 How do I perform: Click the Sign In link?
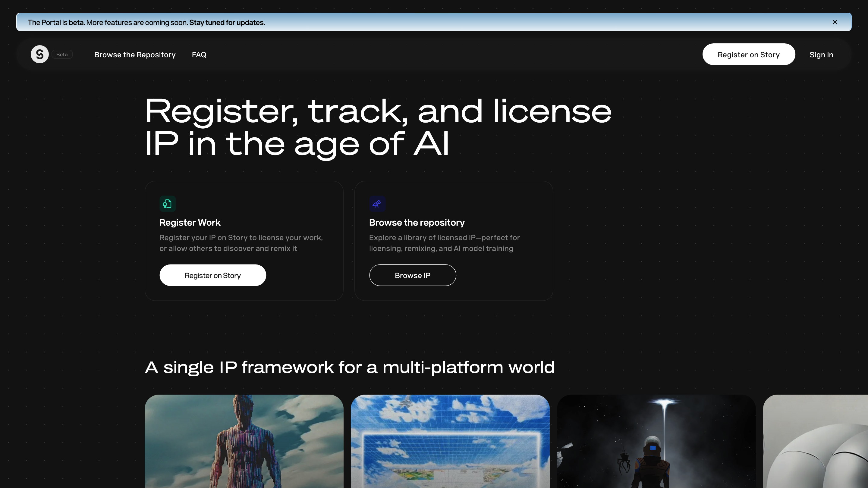point(821,54)
